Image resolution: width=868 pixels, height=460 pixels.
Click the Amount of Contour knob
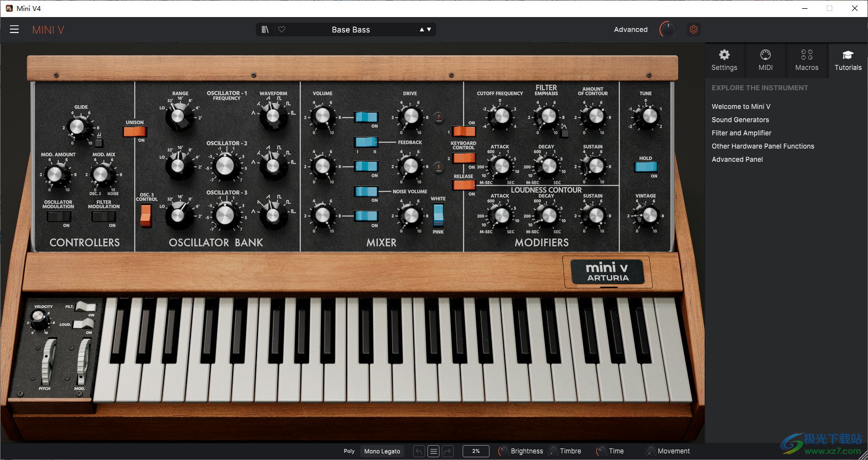coord(595,116)
